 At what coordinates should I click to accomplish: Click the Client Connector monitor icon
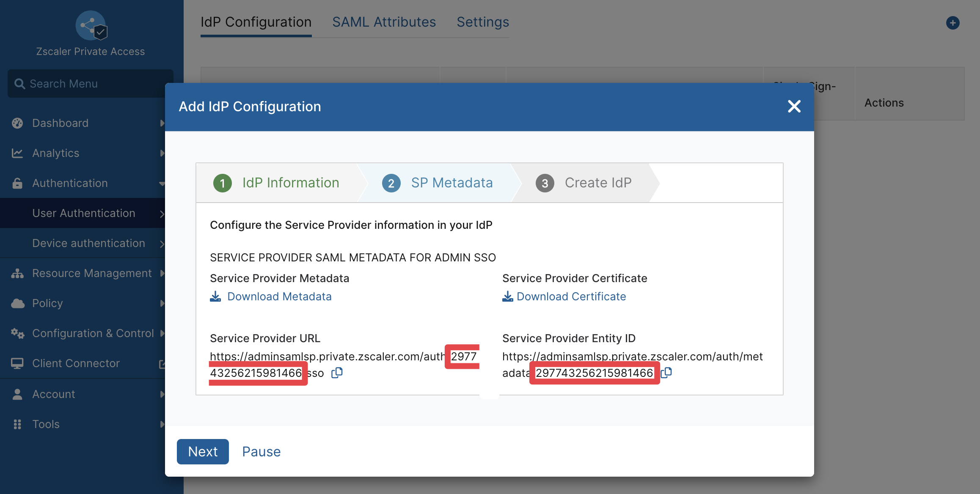pyautogui.click(x=17, y=363)
